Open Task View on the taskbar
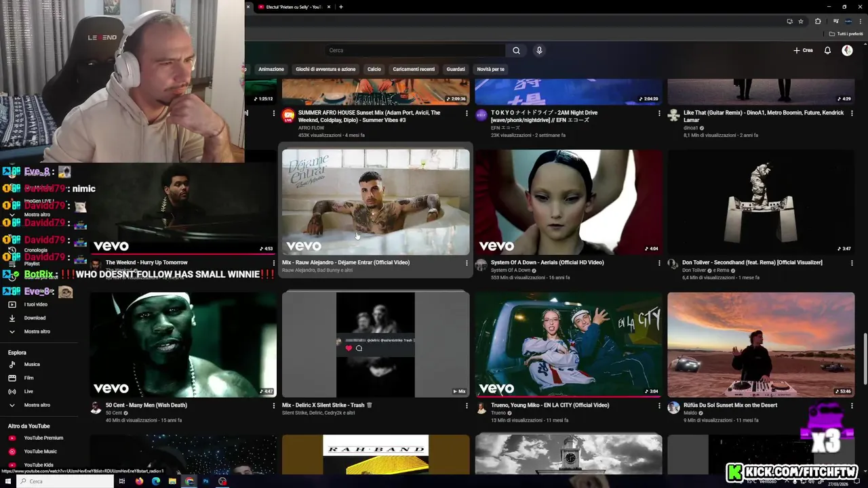 [x=122, y=481]
